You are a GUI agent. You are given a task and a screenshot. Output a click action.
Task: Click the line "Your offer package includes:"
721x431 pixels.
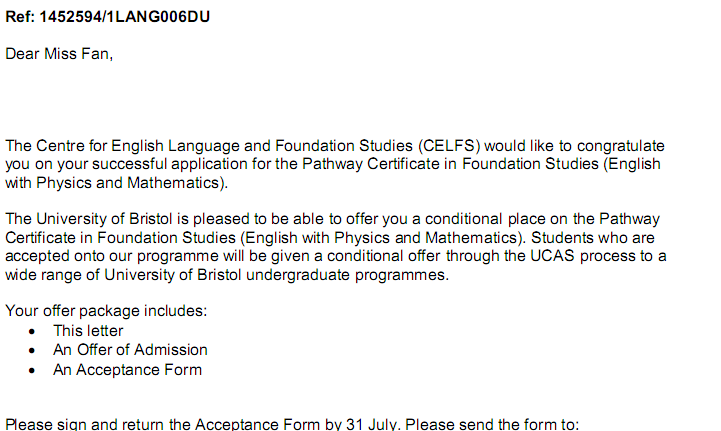(x=106, y=311)
